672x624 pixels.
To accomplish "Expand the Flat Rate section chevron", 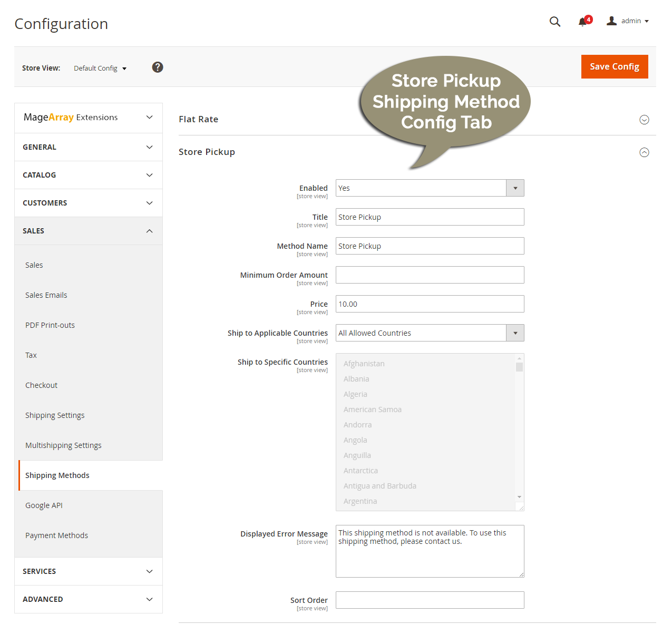I will [644, 120].
